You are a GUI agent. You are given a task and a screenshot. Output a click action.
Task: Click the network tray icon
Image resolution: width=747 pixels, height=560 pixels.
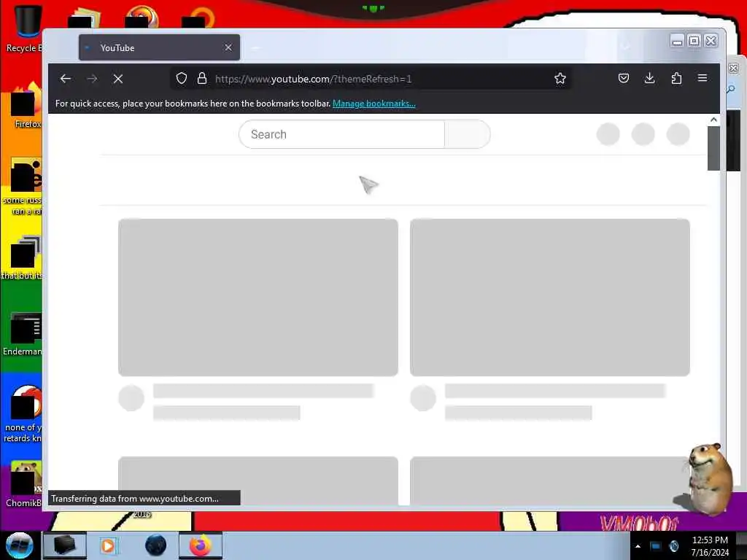tap(656, 546)
